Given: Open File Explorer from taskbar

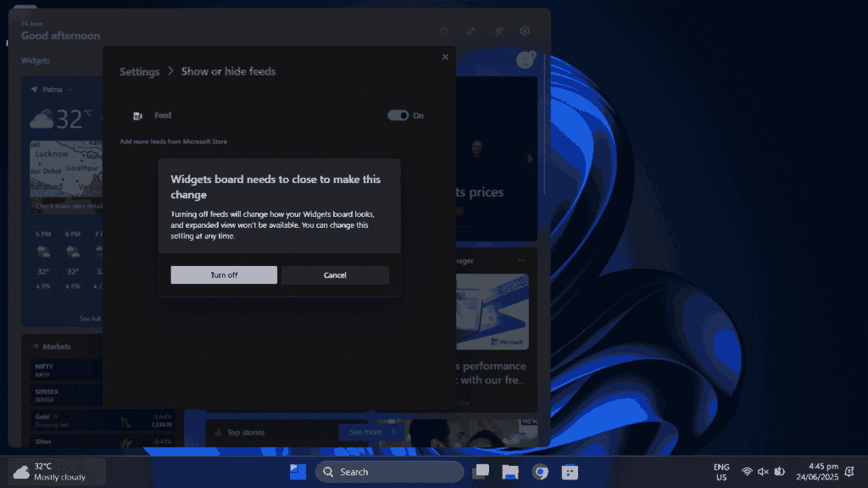Looking at the screenshot, I should [x=509, y=472].
